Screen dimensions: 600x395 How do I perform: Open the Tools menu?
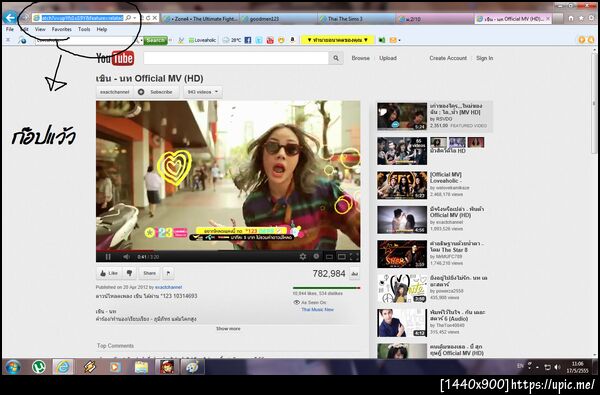(x=84, y=29)
